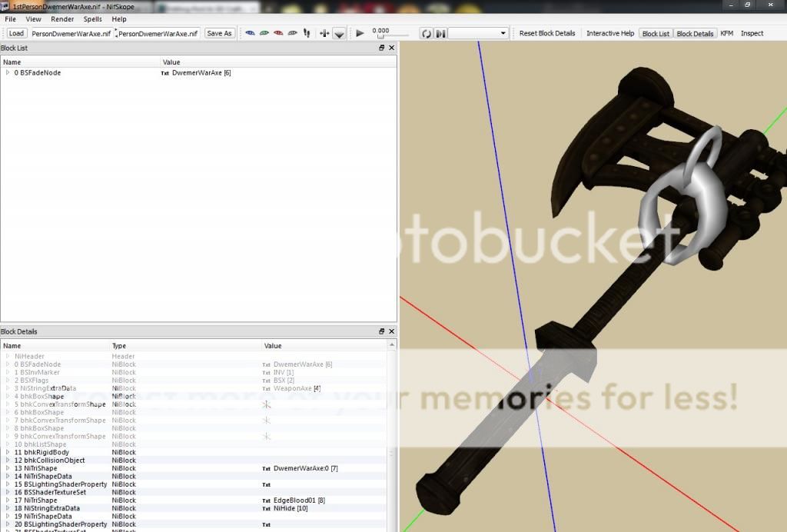787x532 pixels.
Task: Click the Block Details scrollbar up arrow
Action: pyautogui.click(x=391, y=345)
